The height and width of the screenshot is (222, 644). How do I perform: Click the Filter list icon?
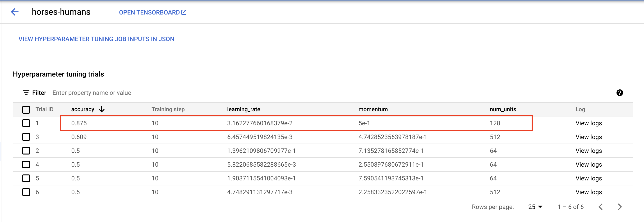click(26, 93)
